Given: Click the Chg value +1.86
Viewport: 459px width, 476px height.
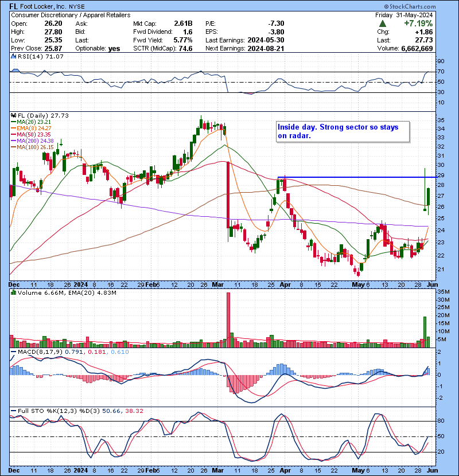Looking at the screenshot, I should pyautogui.click(x=425, y=32).
